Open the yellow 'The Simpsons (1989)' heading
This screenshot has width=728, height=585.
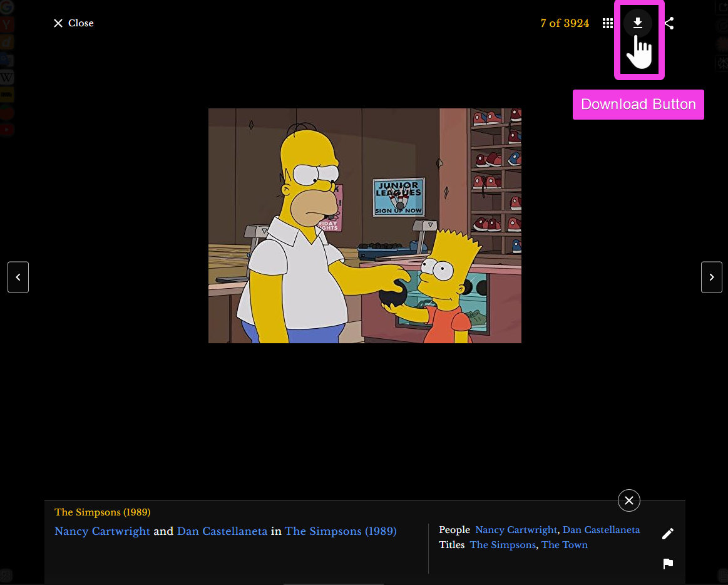102,512
